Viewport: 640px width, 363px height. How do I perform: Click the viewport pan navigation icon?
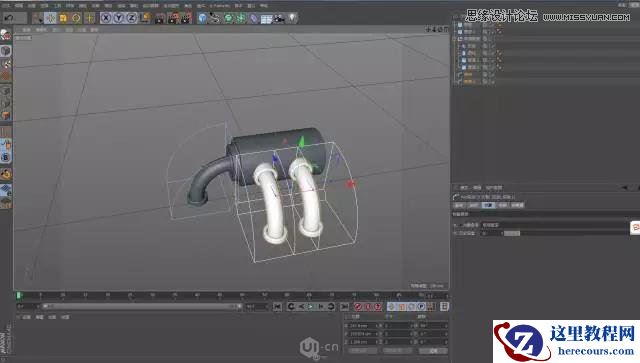pyautogui.click(x=428, y=29)
